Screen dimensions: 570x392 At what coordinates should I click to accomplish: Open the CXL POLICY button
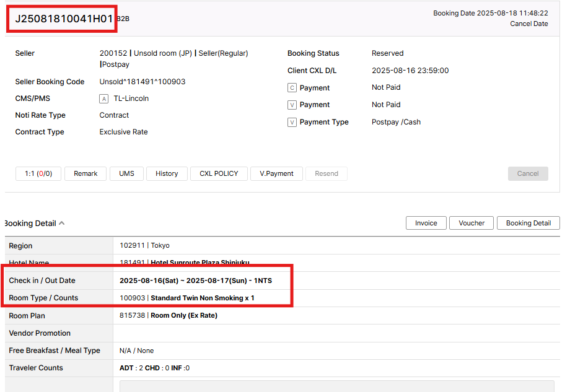point(219,174)
